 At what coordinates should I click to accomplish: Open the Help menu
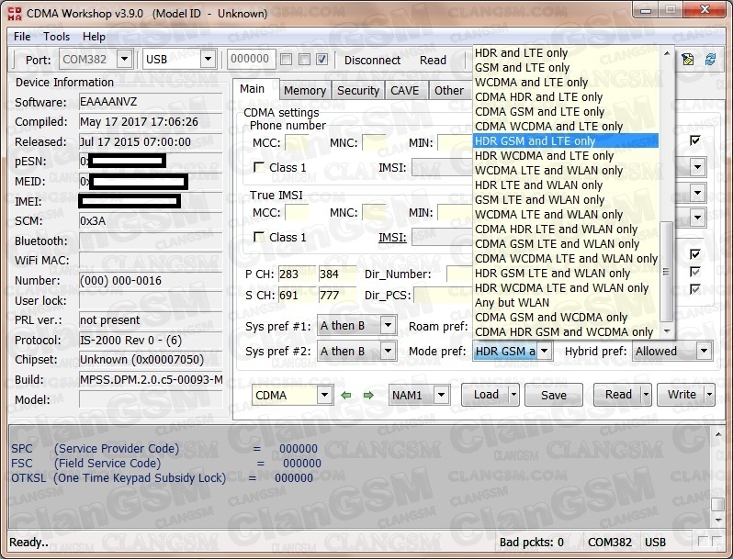94,37
